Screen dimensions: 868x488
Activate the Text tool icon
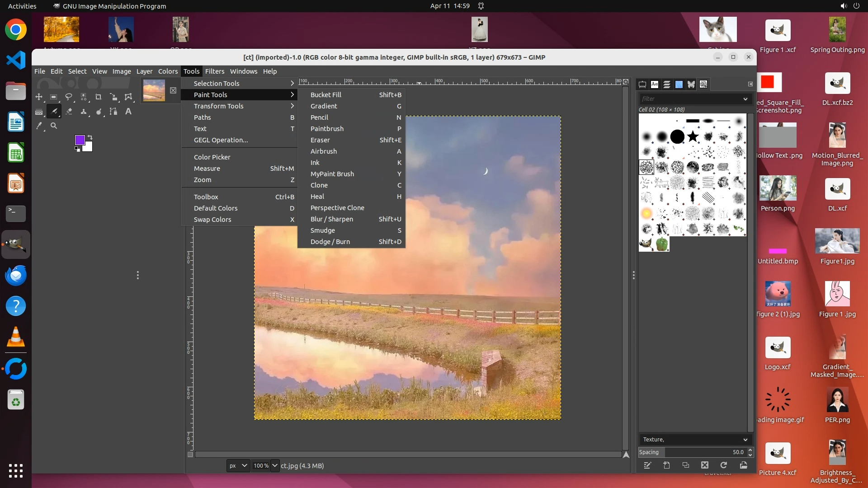pos(128,111)
